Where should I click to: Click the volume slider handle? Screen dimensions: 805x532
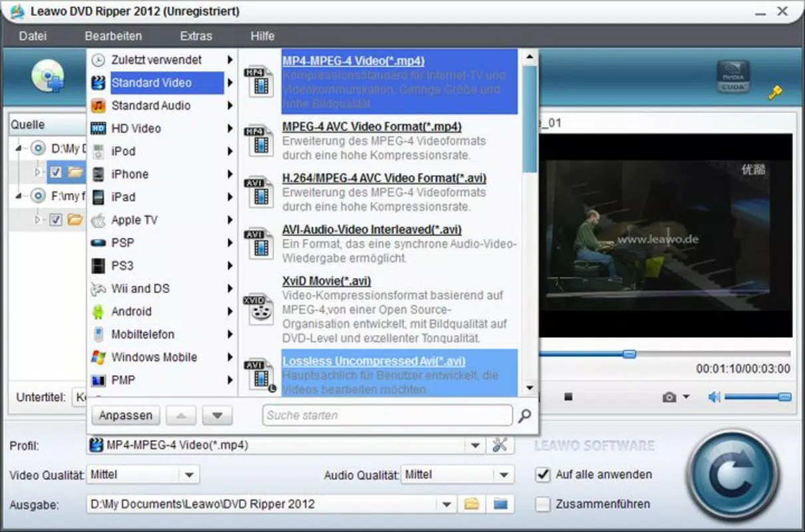pyautogui.click(x=784, y=397)
